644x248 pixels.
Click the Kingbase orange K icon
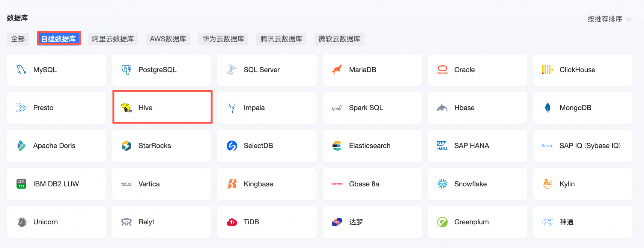232,184
